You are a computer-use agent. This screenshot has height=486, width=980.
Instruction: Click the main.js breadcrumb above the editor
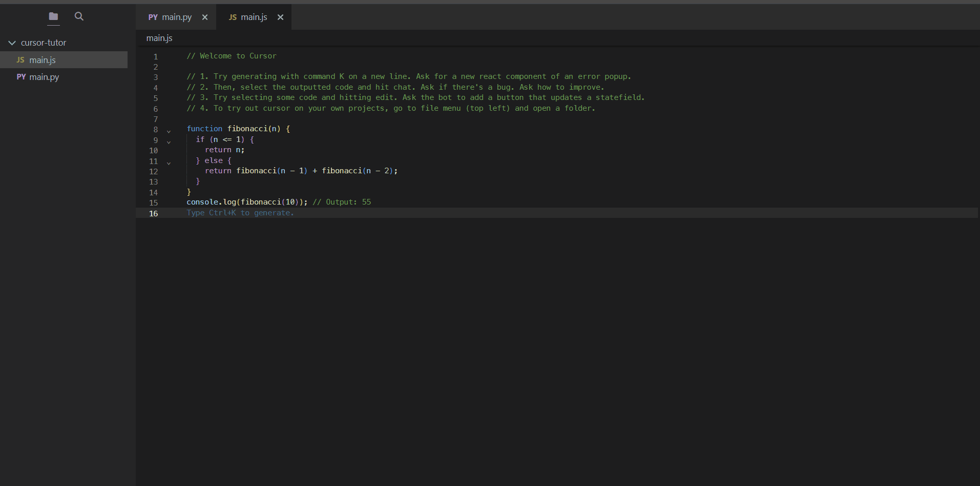click(159, 38)
